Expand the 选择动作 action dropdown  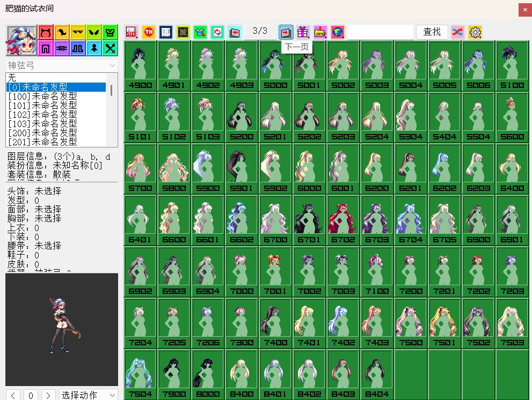(88, 395)
